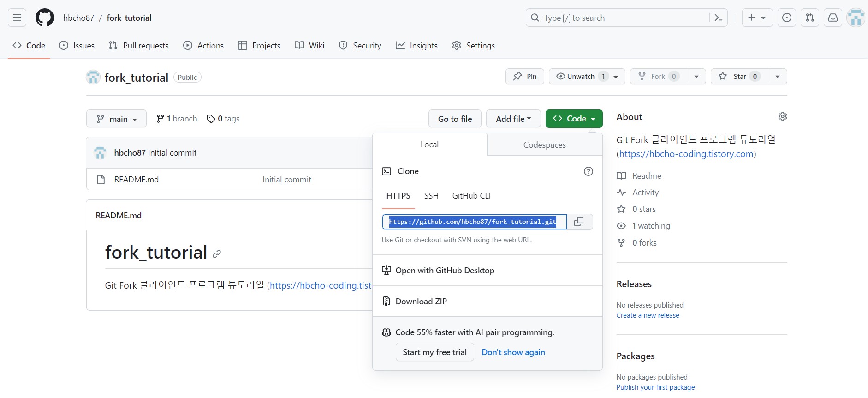Click the Releases heading

634,284
